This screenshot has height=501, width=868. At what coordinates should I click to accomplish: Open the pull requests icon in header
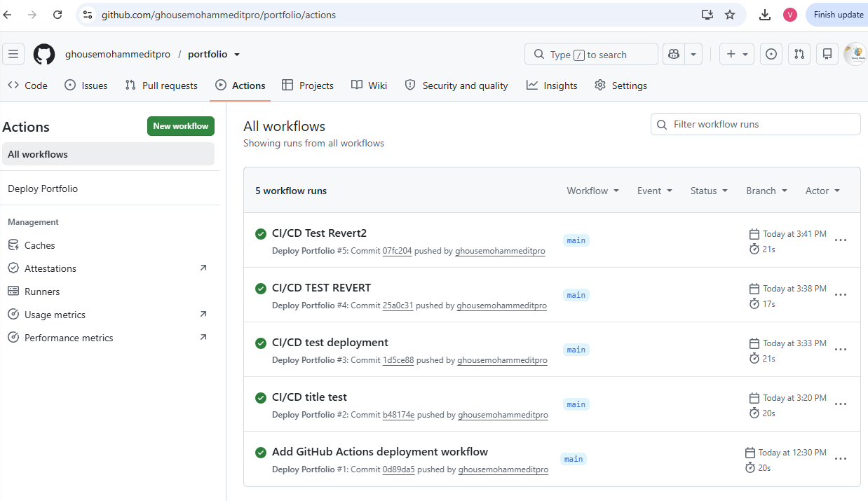799,54
